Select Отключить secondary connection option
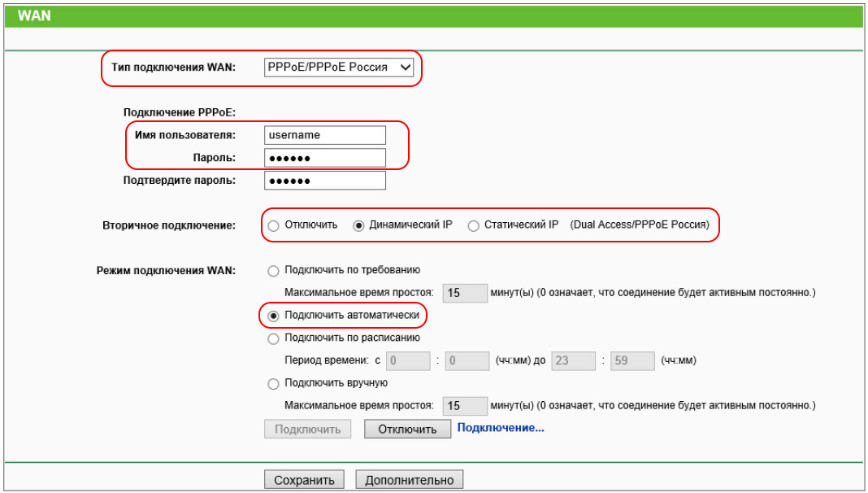The image size is (868, 493). [x=273, y=226]
